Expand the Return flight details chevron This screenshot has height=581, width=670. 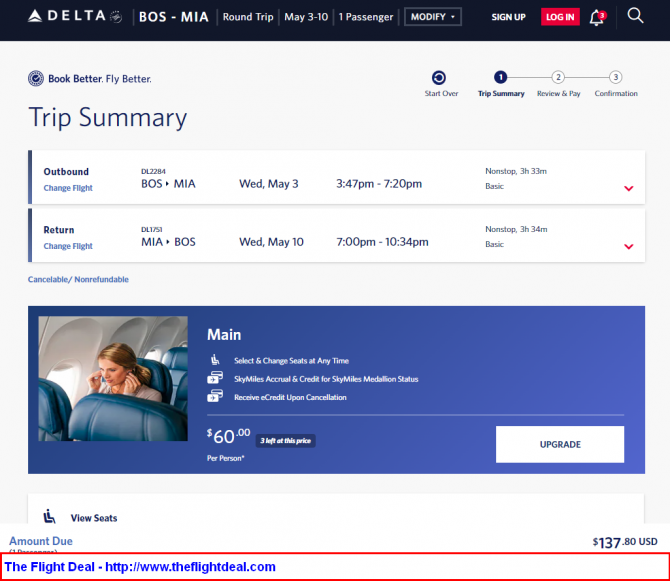(x=629, y=246)
